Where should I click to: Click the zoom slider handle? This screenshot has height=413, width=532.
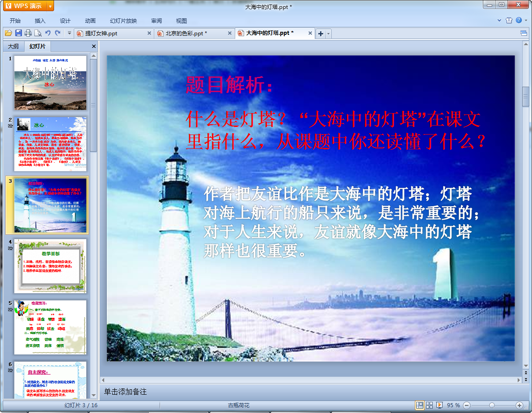(x=492, y=405)
